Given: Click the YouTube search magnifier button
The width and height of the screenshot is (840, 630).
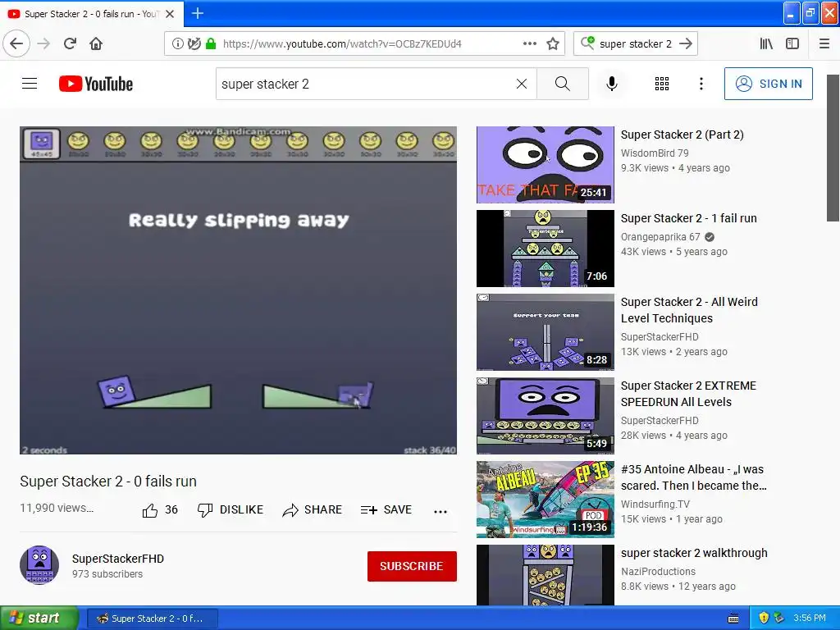Looking at the screenshot, I should click(x=563, y=84).
